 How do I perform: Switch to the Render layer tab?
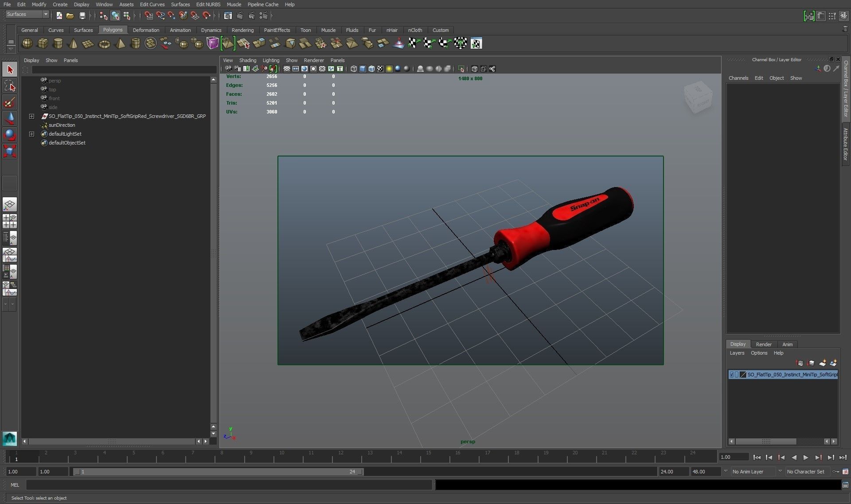coord(763,344)
